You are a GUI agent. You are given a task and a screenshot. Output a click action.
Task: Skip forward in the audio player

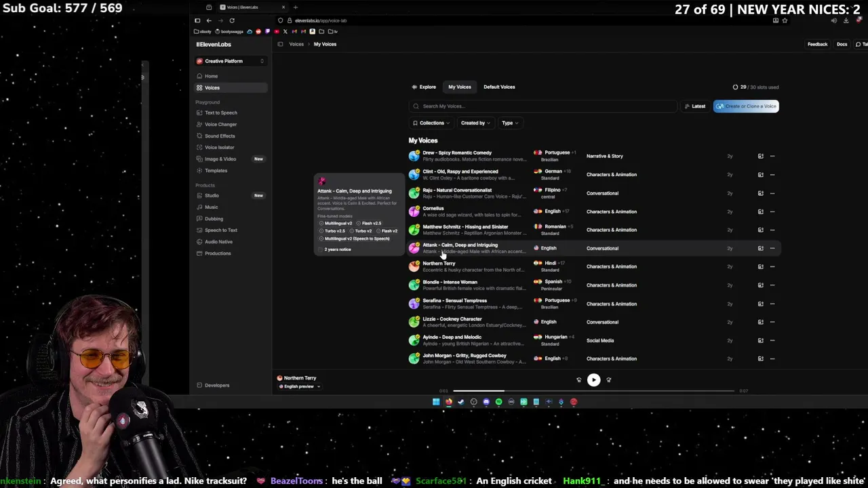(608, 380)
